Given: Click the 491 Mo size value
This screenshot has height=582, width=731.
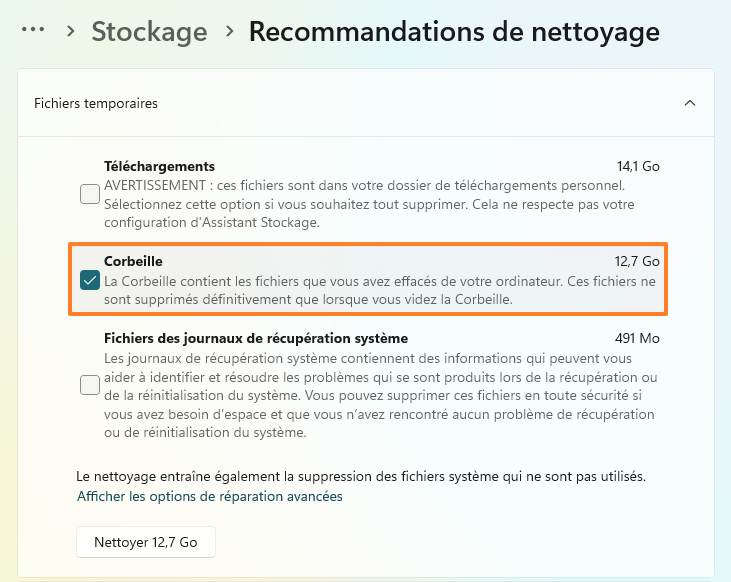Looking at the screenshot, I should tap(637, 338).
